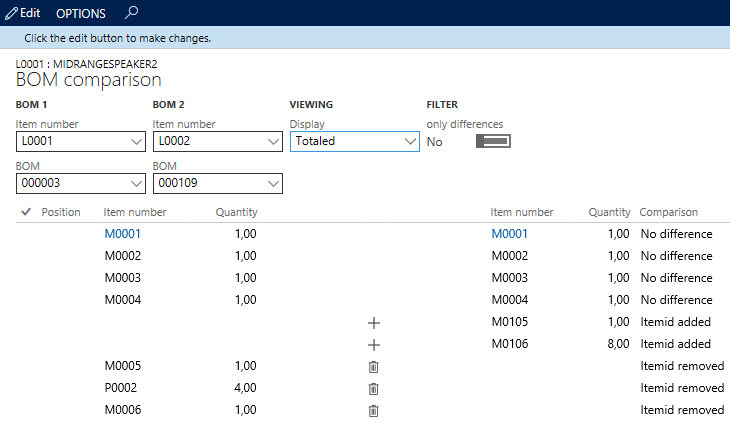The width and height of the screenshot is (730, 423).
Task: Click the trash icon for P0002
Action: click(x=373, y=389)
